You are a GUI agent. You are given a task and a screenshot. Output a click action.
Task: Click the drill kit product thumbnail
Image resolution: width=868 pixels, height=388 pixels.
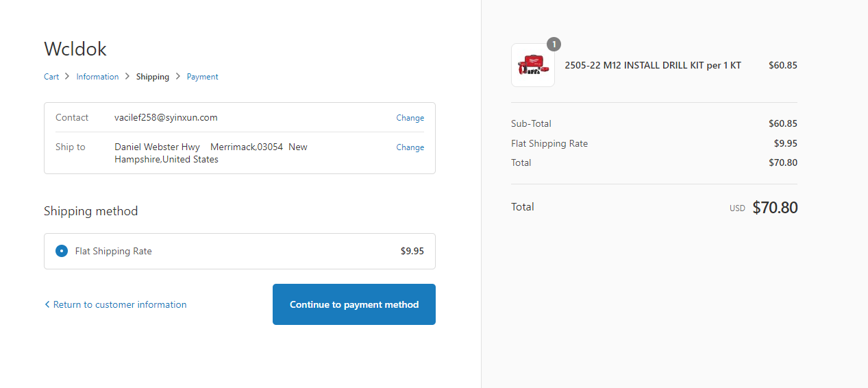pyautogui.click(x=532, y=66)
